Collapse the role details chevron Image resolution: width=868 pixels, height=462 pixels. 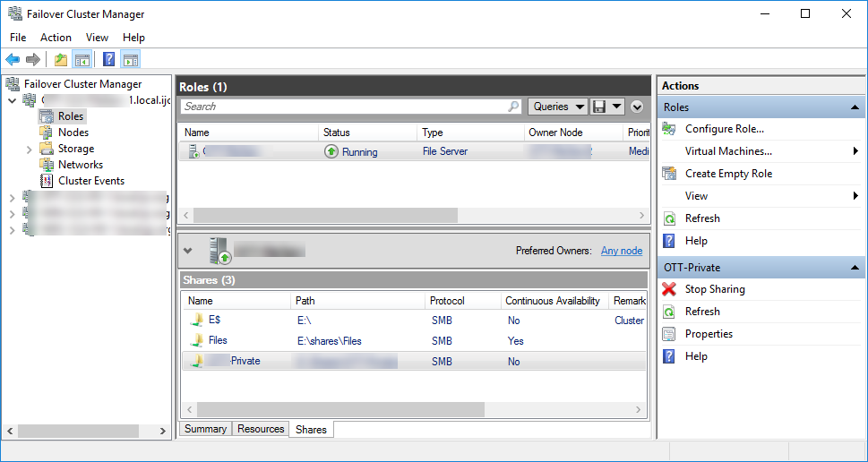tap(188, 251)
